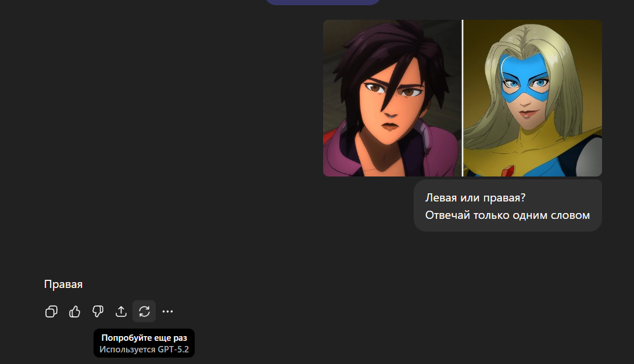Viewport: 634px width, 364px height.
Task: Click the red gem on the yellow costume
Action: pyautogui.click(x=508, y=171)
